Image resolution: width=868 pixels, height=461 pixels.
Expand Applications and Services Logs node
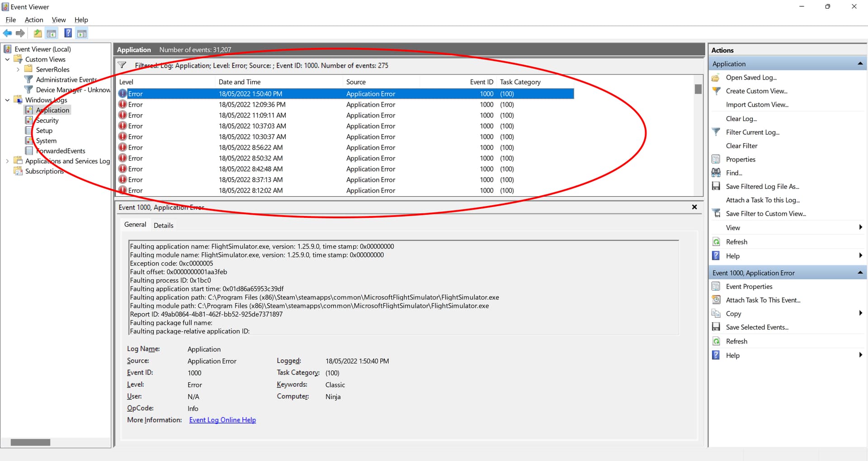(7, 161)
